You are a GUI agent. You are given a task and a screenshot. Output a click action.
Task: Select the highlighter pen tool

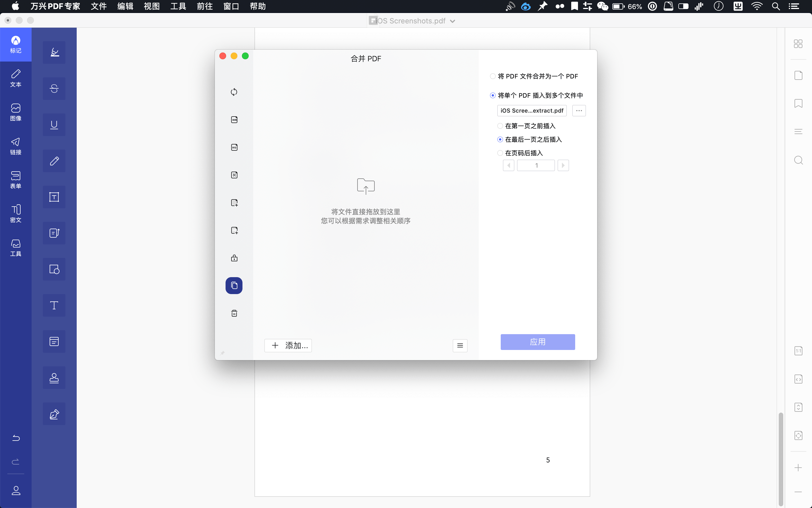[54, 52]
